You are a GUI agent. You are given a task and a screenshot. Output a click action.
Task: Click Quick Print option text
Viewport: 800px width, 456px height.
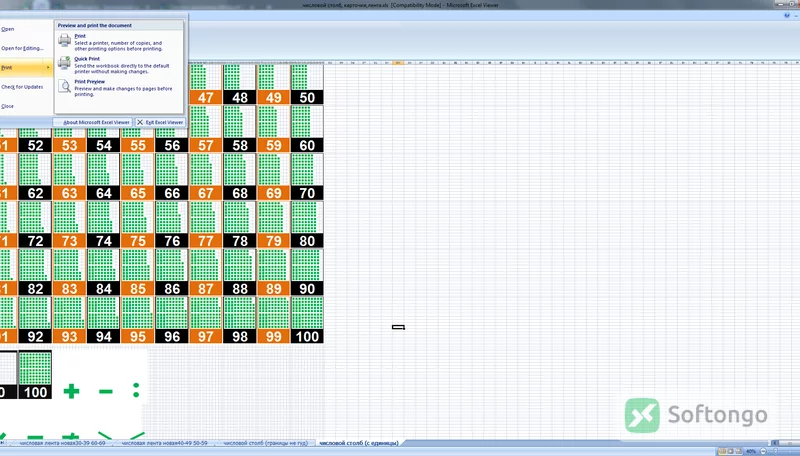pyautogui.click(x=87, y=59)
